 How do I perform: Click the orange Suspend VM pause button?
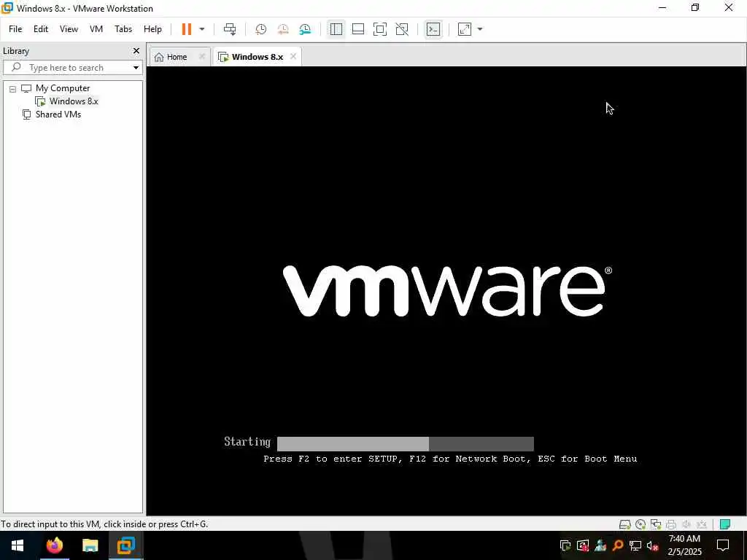pyautogui.click(x=186, y=29)
